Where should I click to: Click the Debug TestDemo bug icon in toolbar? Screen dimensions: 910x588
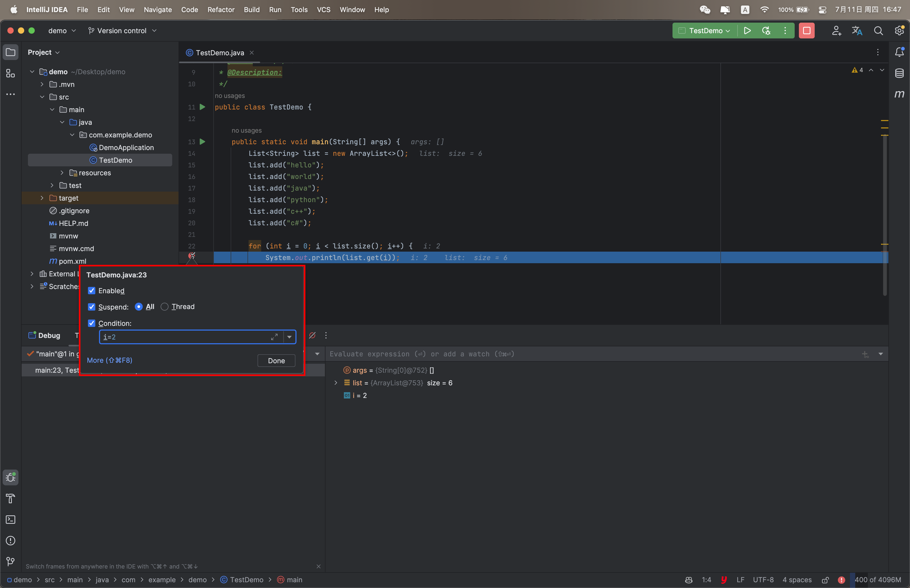point(766,31)
